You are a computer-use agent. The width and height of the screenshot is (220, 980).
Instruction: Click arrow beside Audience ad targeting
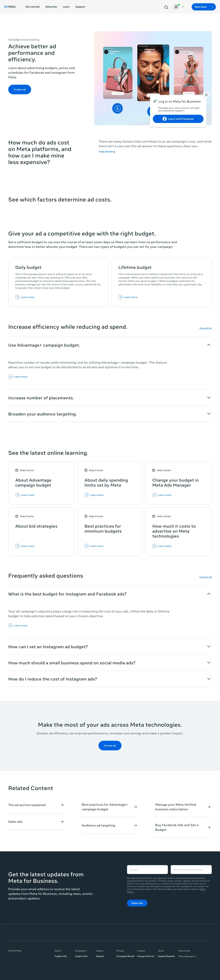(135, 826)
